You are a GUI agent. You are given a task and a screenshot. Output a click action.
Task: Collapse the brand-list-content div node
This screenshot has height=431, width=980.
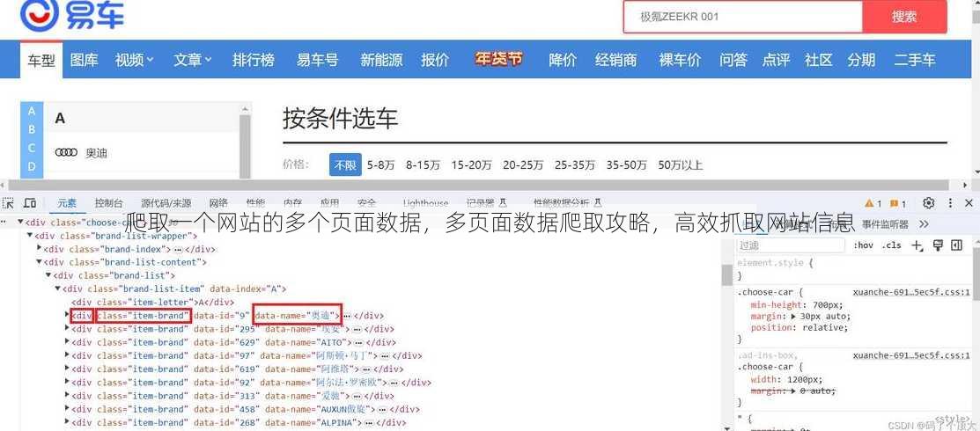[x=39, y=262]
